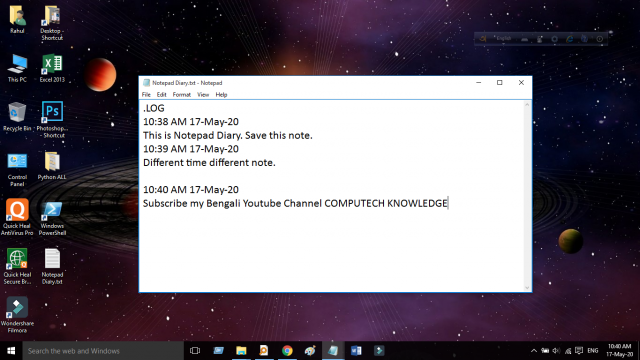This screenshot has height=360, width=640.
Task: Click the '10:39 AM 17-May-20' timestamp line
Action: [191, 149]
